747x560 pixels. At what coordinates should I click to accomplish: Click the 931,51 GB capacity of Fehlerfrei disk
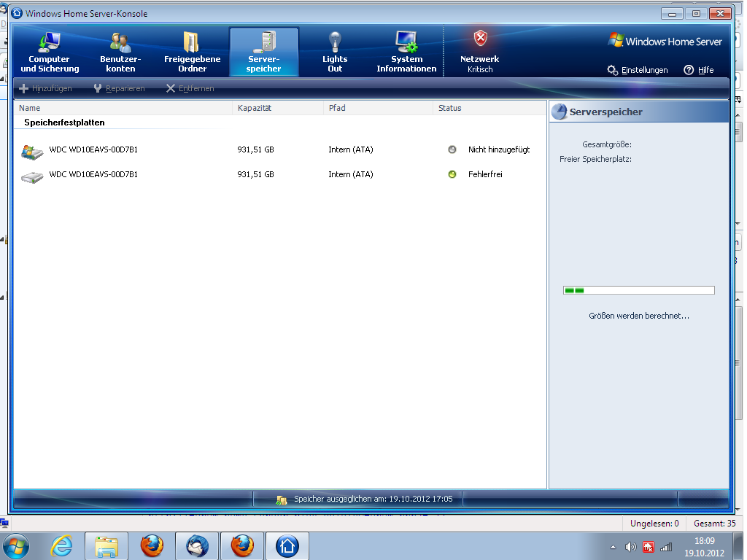click(256, 174)
